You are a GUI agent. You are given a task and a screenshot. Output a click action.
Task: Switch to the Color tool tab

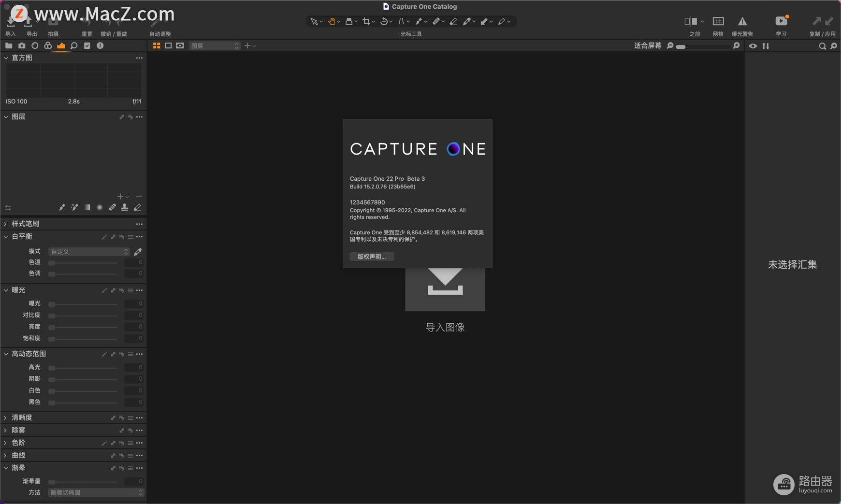coord(48,45)
